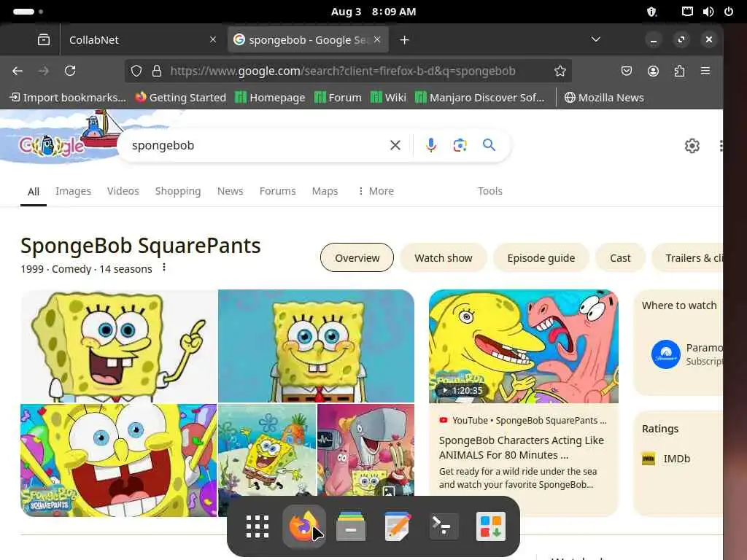The width and height of the screenshot is (747, 560).
Task: Open the software installer in the dock
Action: point(491,526)
